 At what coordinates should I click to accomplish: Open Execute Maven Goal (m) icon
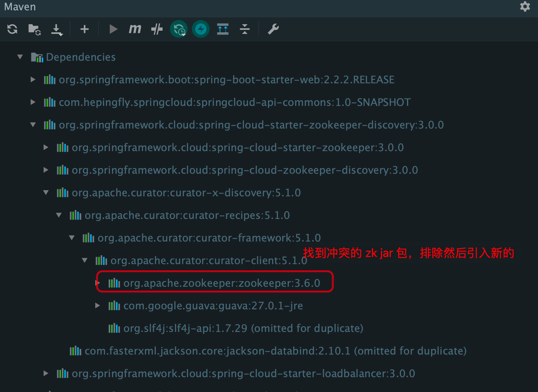(135, 29)
